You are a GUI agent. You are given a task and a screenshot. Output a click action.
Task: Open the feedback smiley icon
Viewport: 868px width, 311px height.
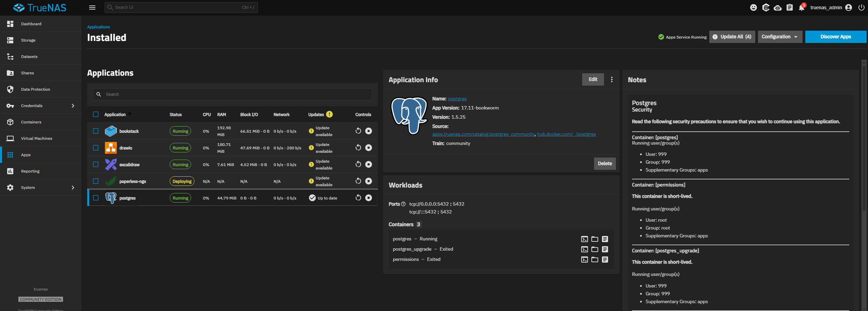tap(754, 8)
